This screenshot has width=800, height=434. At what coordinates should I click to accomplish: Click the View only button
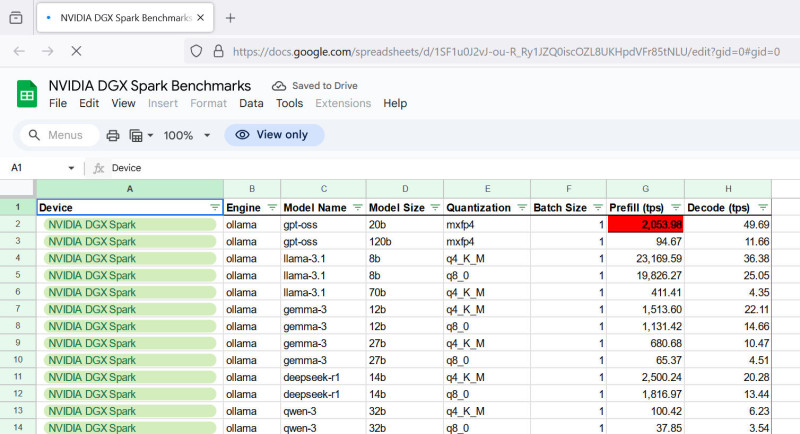coord(274,135)
